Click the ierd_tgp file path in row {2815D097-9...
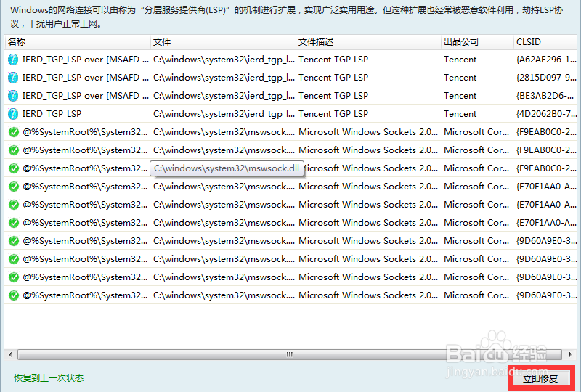The image size is (581, 392). coord(224,78)
